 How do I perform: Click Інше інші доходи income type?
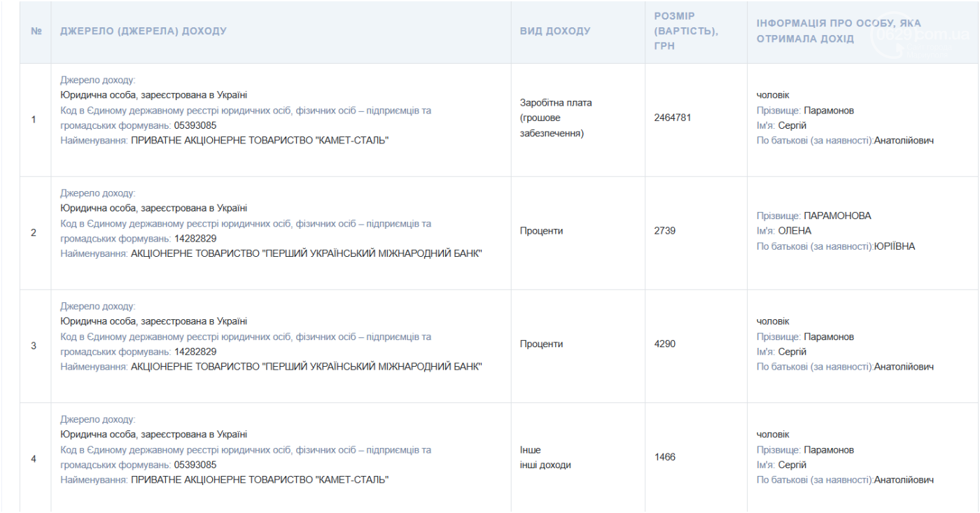545,458
